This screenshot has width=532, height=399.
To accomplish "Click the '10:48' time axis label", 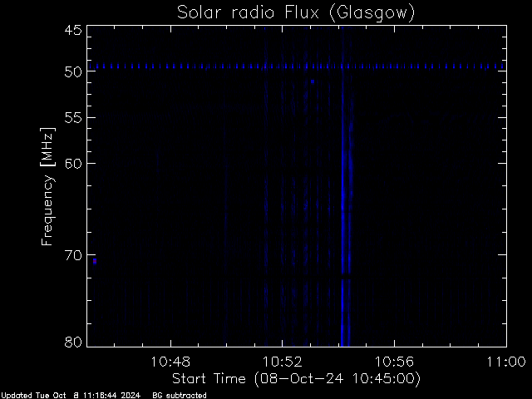I will click(170, 362).
